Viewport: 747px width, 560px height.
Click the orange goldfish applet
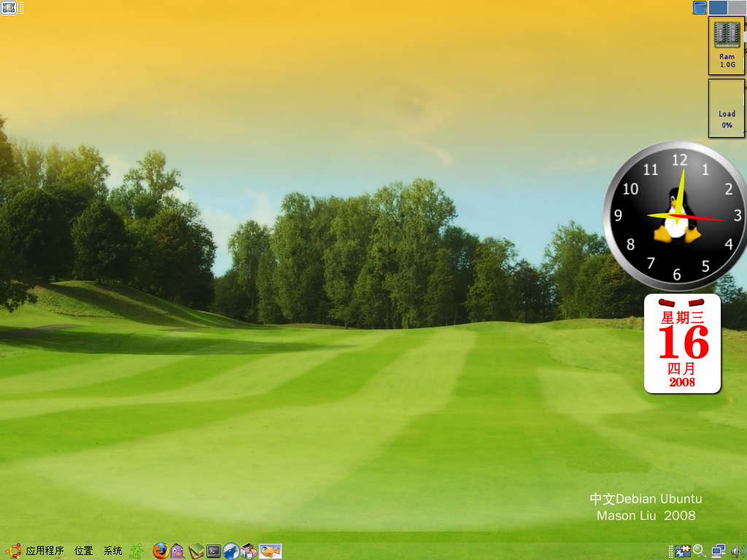[270, 551]
